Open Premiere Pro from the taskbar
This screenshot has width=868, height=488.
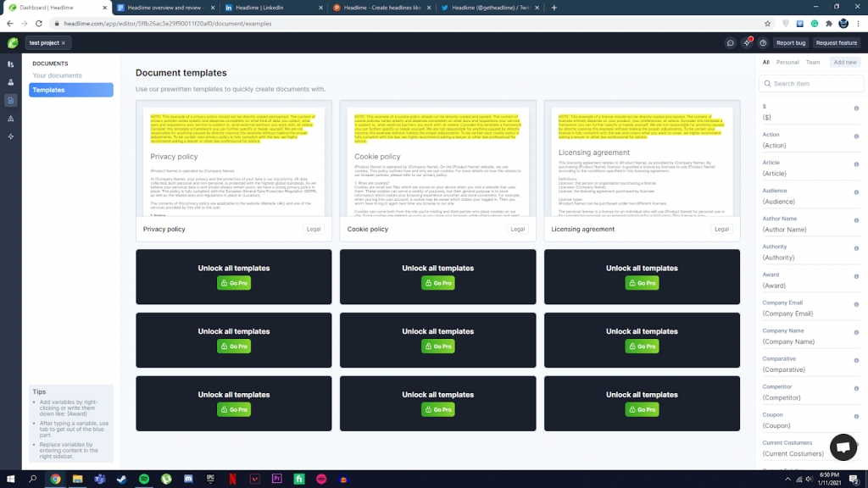pyautogui.click(x=277, y=480)
